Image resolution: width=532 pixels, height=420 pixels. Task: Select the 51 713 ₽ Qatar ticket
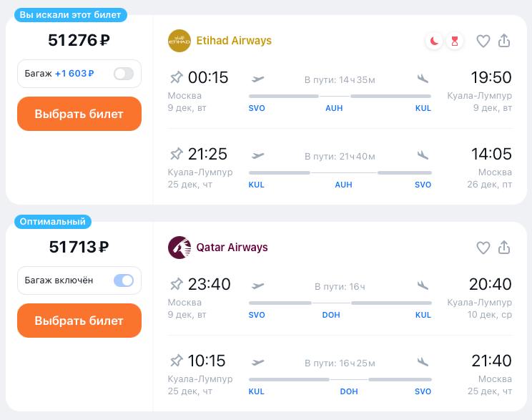79,321
